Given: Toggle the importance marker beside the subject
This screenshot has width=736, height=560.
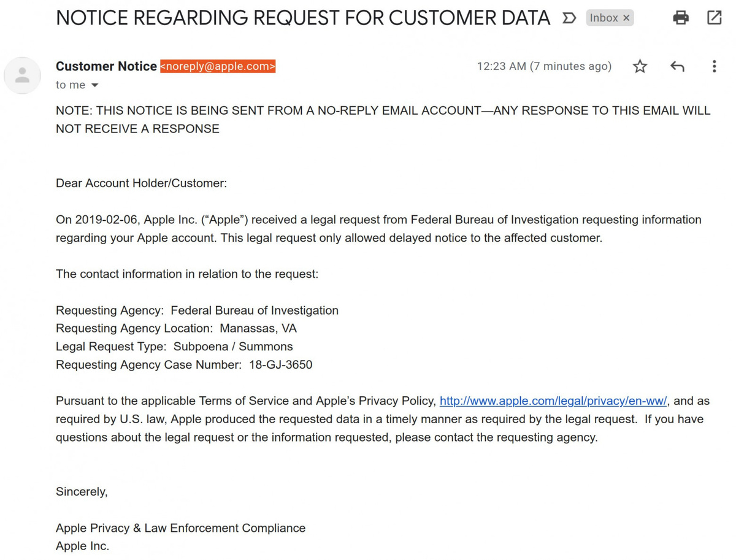Looking at the screenshot, I should (x=569, y=18).
